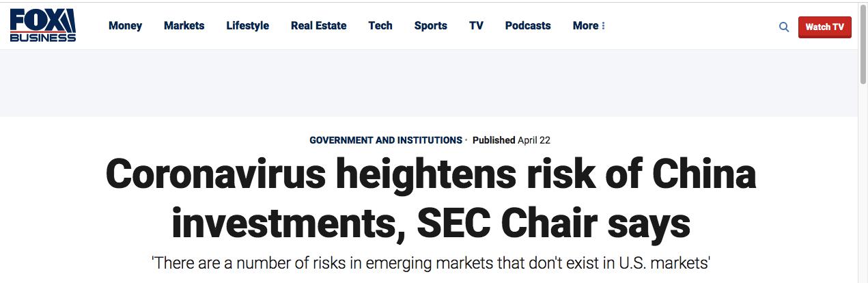The width and height of the screenshot is (868, 283).
Task: Select Sports from the top navigation
Action: [430, 25]
